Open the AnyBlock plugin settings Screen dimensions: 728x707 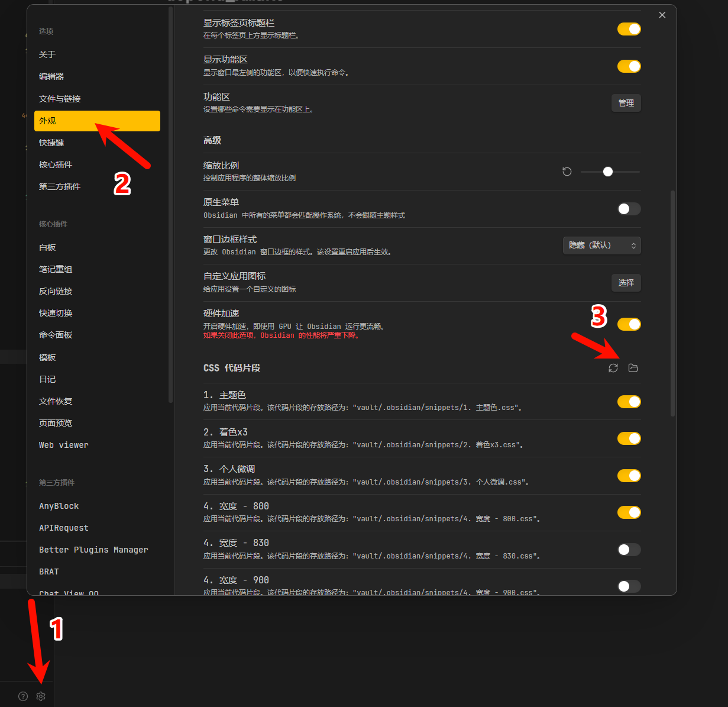click(x=59, y=506)
